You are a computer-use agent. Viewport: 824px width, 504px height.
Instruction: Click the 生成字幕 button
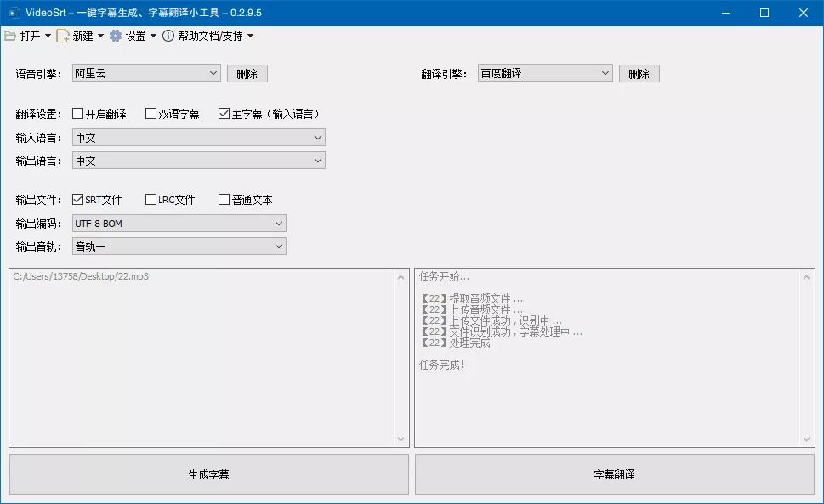coord(208,473)
